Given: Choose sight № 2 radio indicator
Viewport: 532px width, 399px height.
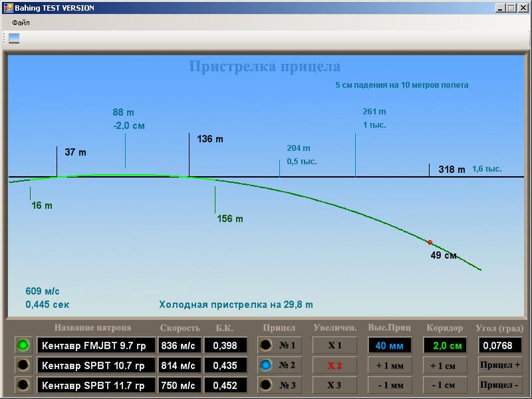Looking at the screenshot, I should coord(266,365).
